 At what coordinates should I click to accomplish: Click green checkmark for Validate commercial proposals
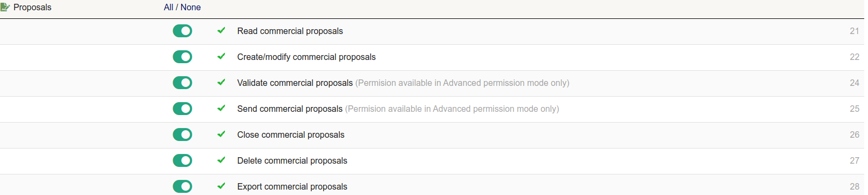[221, 83]
